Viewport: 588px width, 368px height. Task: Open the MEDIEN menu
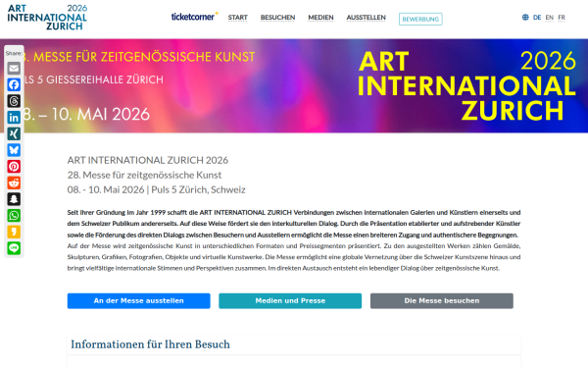(x=320, y=18)
